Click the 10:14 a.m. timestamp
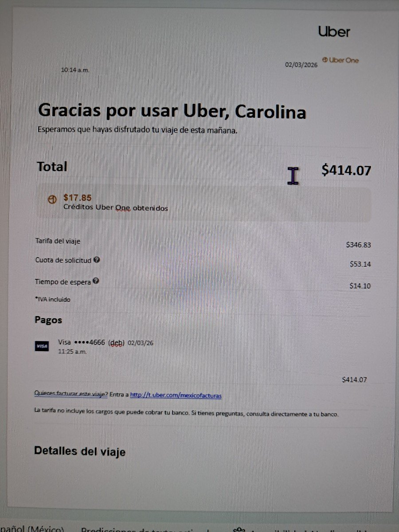This screenshot has width=399, height=532. [75, 70]
